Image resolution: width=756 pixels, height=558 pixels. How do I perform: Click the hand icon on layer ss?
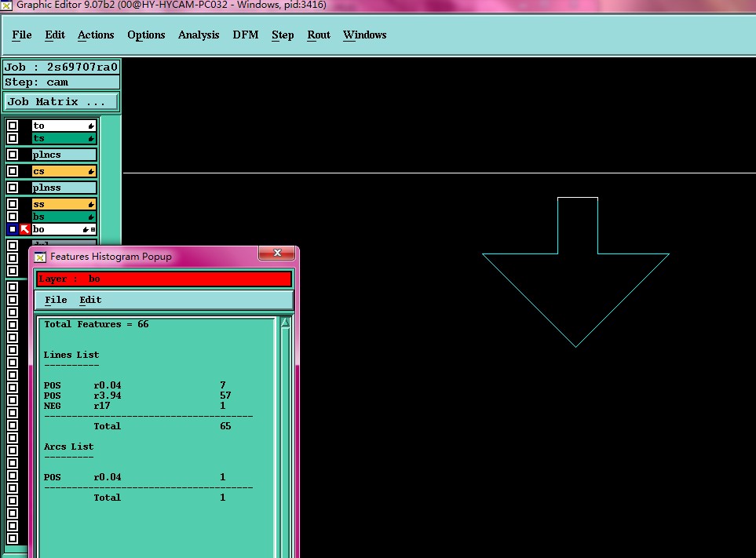(90, 204)
